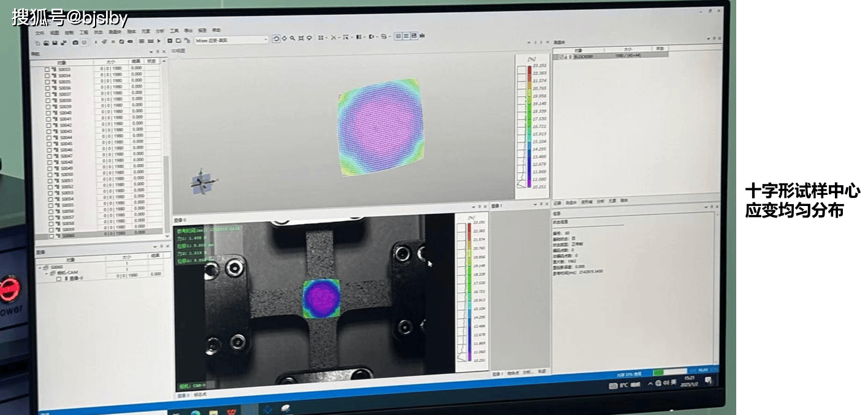Click the notification icon in the Windows taskbar
868x415 pixels.
pyautogui.click(x=709, y=381)
